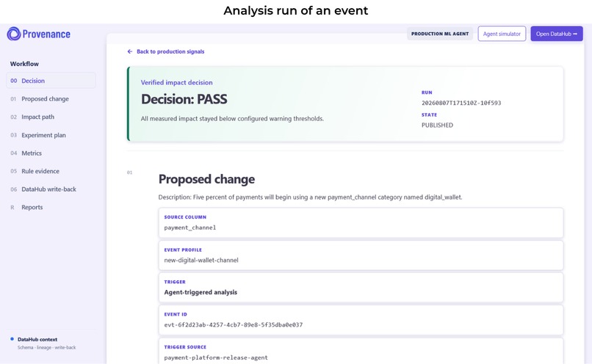Jump to the Metrics step
592x364 pixels.
[32, 153]
